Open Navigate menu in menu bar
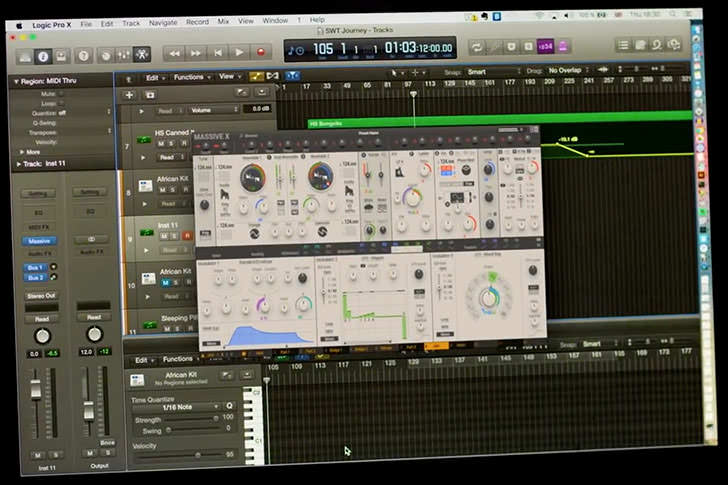 [163, 22]
